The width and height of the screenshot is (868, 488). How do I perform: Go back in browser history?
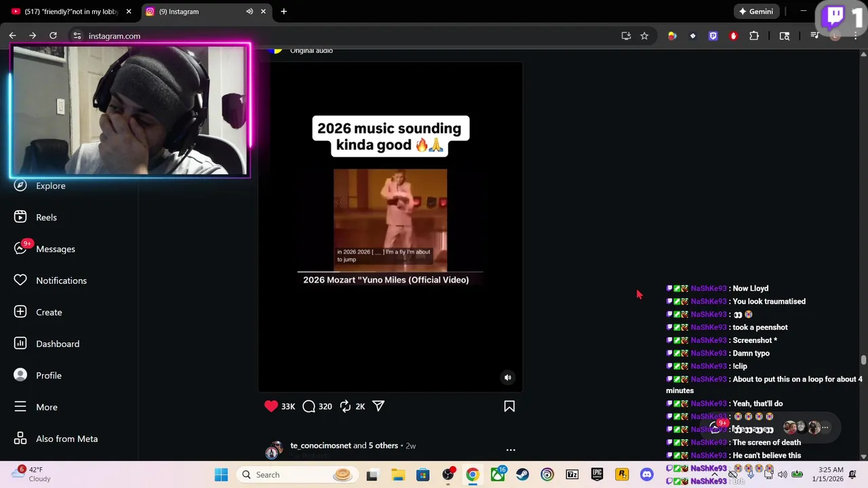[12, 36]
